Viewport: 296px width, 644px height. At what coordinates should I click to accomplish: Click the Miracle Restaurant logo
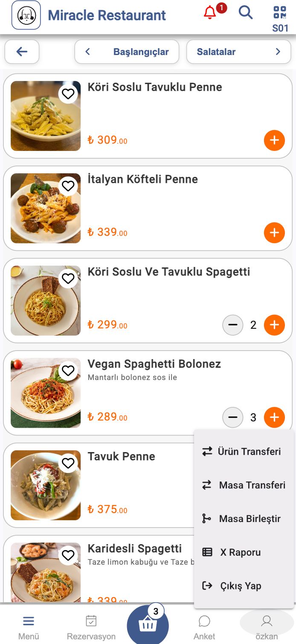click(x=26, y=15)
